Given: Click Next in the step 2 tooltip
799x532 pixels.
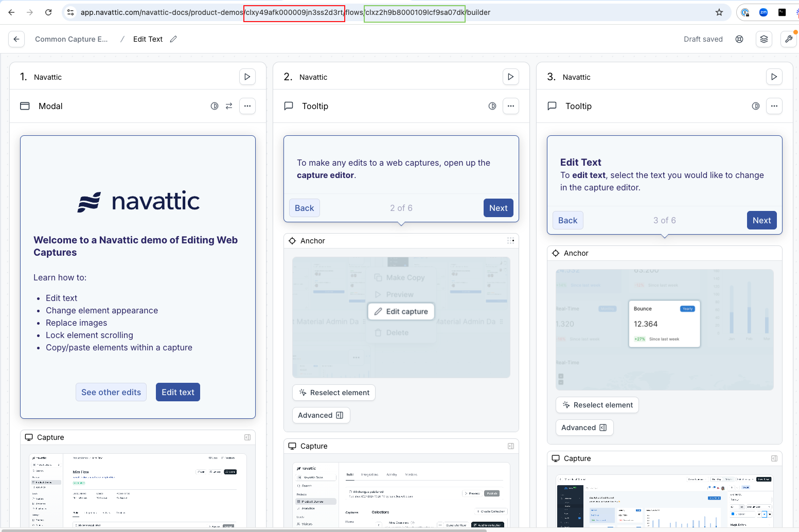Looking at the screenshot, I should coord(499,208).
